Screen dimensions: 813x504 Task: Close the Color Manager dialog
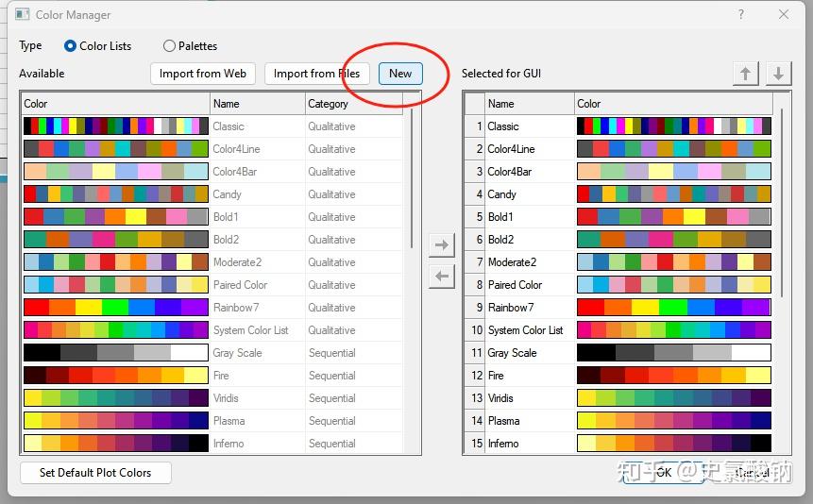click(x=784, y=14)
